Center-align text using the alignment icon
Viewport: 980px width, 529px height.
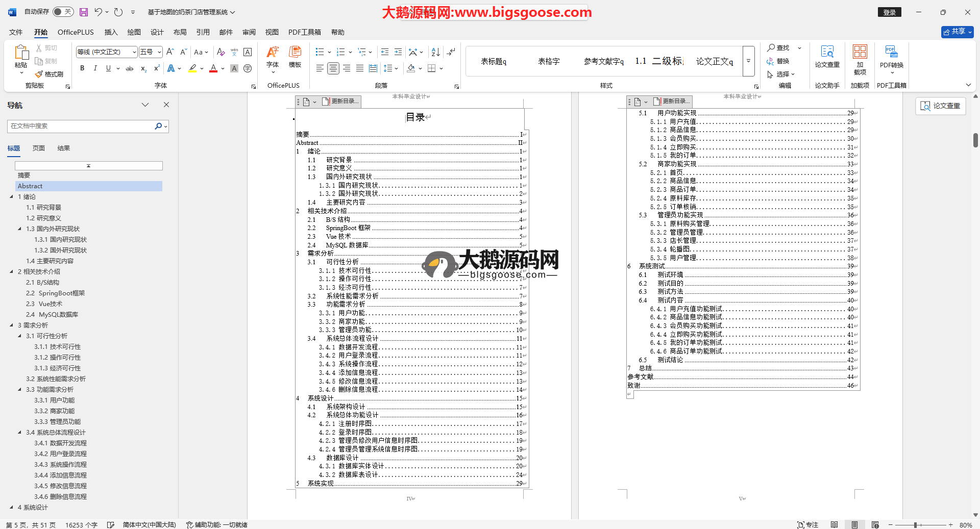tap(333, 68)
